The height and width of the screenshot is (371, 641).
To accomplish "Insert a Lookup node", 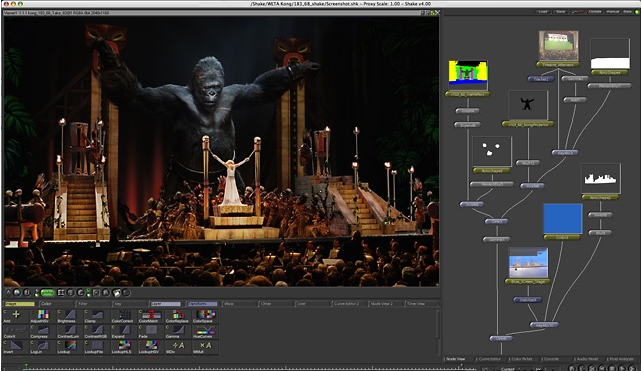I will click(70, 346).
